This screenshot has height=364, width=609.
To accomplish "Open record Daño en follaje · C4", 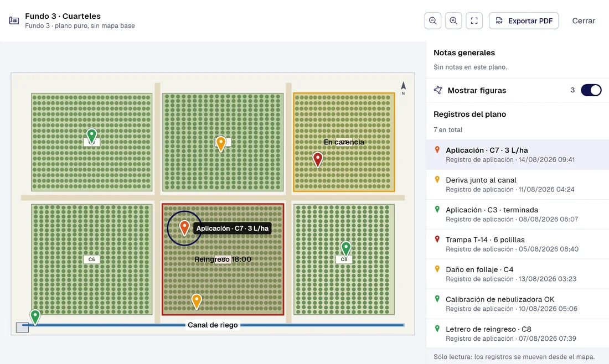I will click(517, 274).
